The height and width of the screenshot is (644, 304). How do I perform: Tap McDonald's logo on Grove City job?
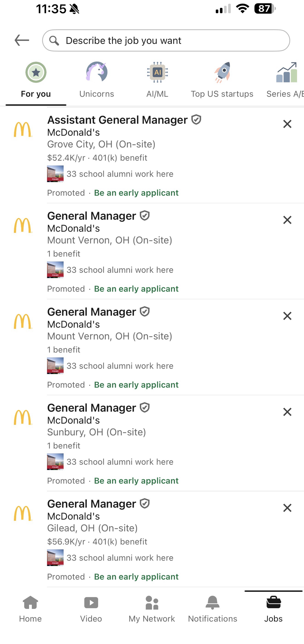(23, 129)
